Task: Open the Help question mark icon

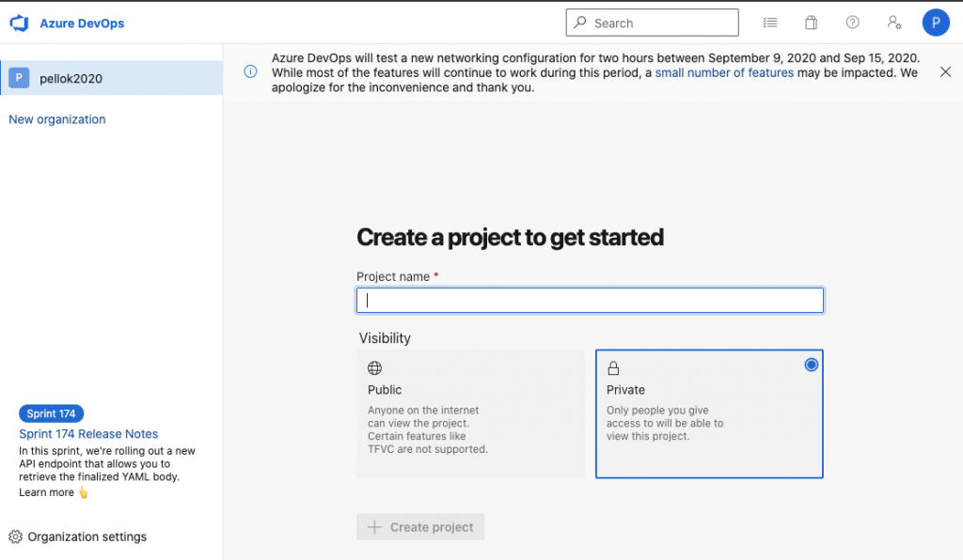Action: tap(852, 23)
